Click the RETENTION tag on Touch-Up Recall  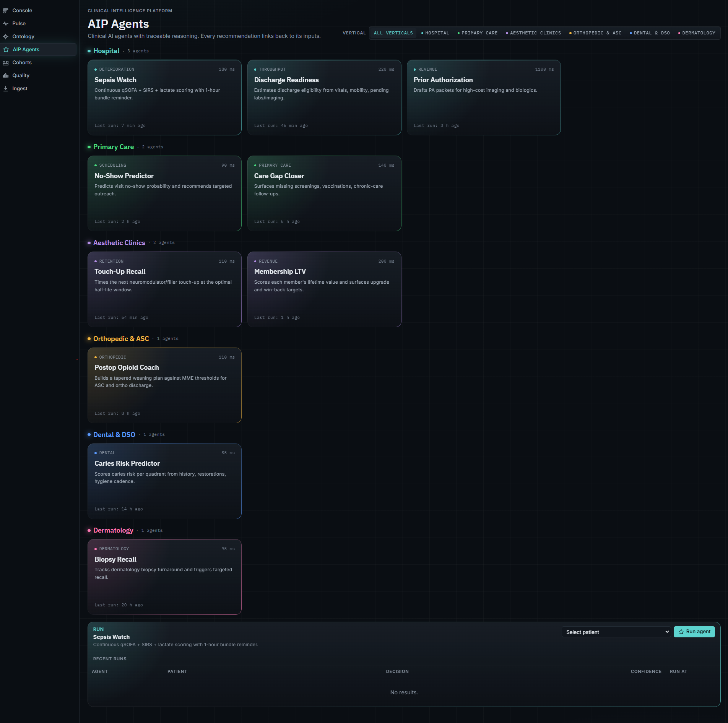(x=111, y=262)
